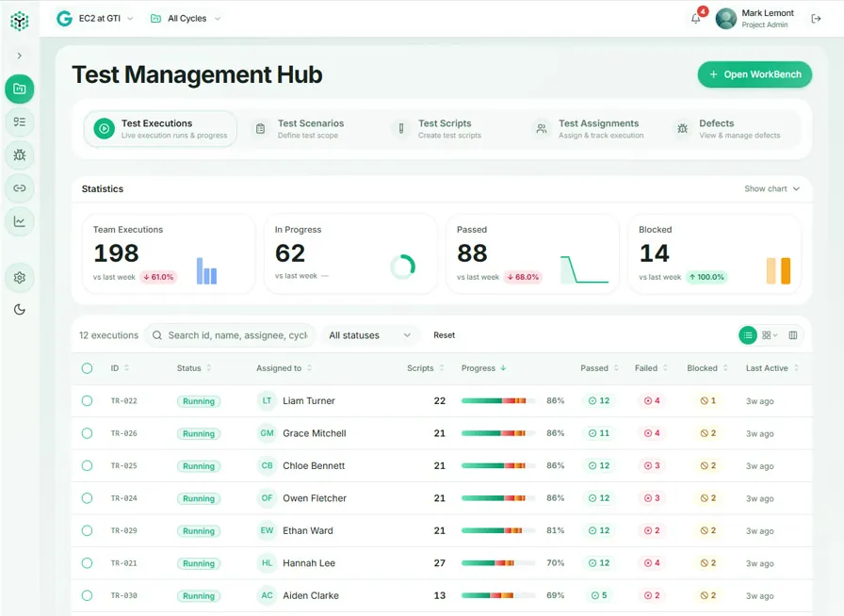Sort by the Blocked column
This screenshot has height=616, width=844.
pyautogui.click(x=707, y=368)
